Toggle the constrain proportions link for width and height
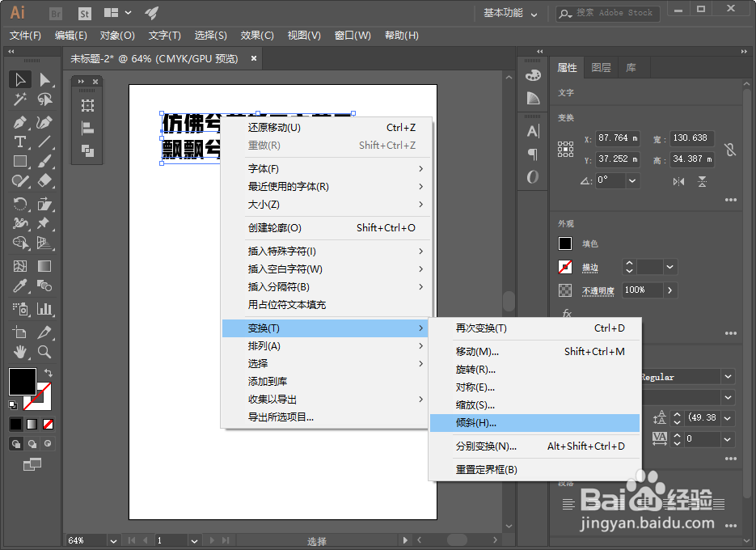Screen dimensions: 756x550 (731, 150)
